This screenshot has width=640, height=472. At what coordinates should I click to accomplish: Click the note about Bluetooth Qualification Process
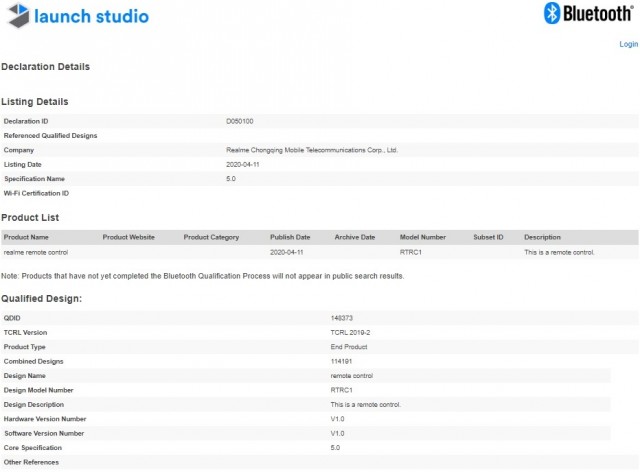(x=202, y=276)
